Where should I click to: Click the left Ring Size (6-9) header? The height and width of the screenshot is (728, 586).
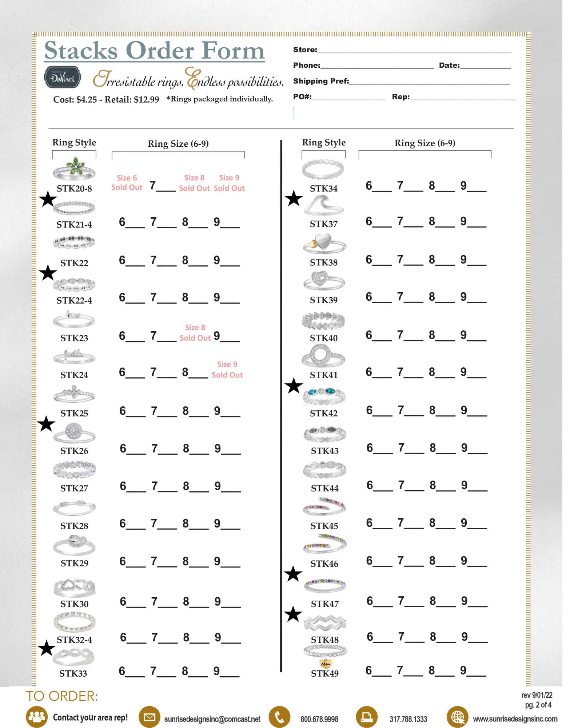coord(178,144)
